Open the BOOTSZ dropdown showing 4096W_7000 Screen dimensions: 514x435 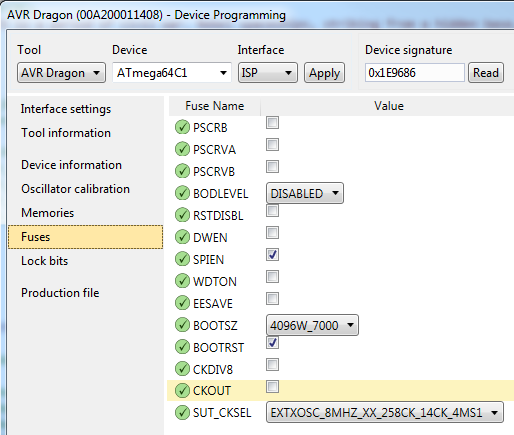pyautogui.click(x=312, y=325)
